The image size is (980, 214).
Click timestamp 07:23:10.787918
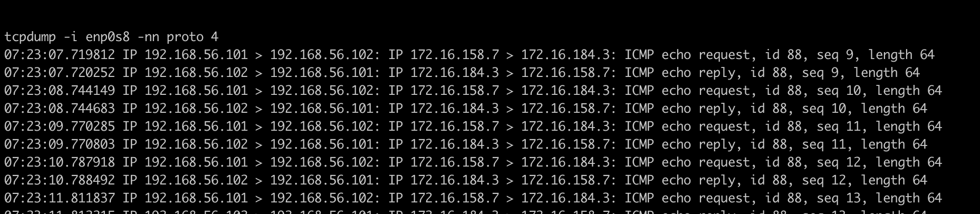60,162
